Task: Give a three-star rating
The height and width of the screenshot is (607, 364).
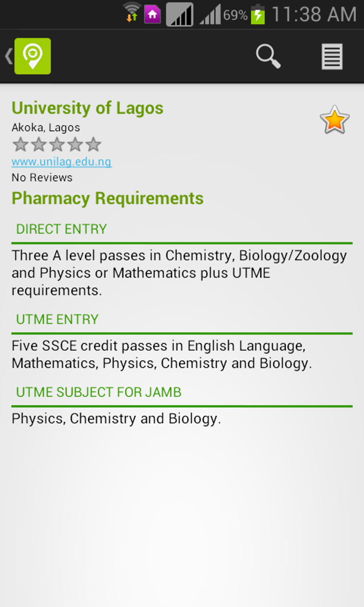Action: point(57,145)
